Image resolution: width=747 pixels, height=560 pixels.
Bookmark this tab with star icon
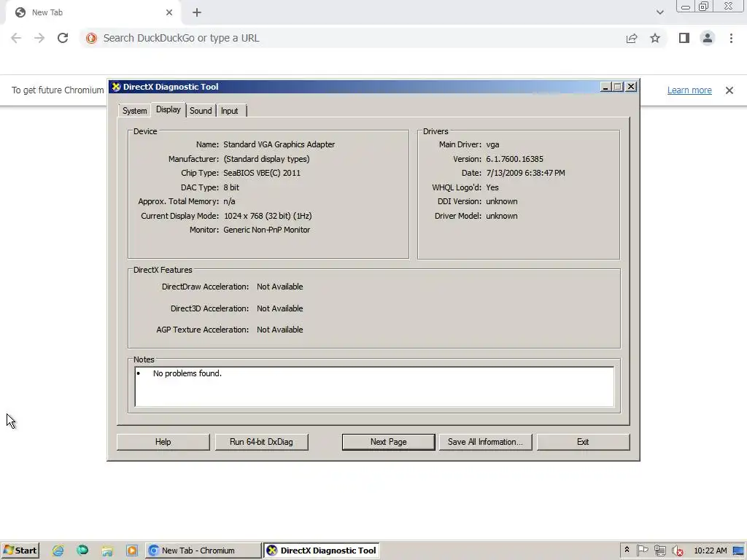pyautogui.click(x=655, y=38)
